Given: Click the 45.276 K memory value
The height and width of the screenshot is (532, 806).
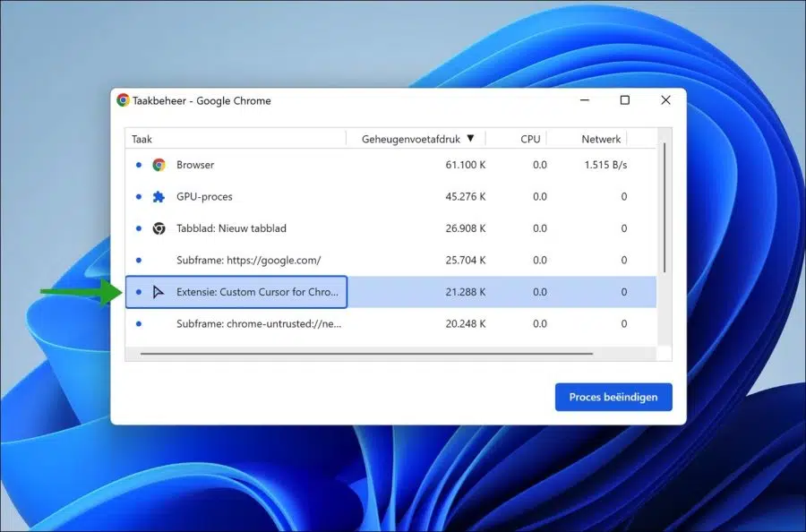Looking at the screenshot, I should (465, 197).
